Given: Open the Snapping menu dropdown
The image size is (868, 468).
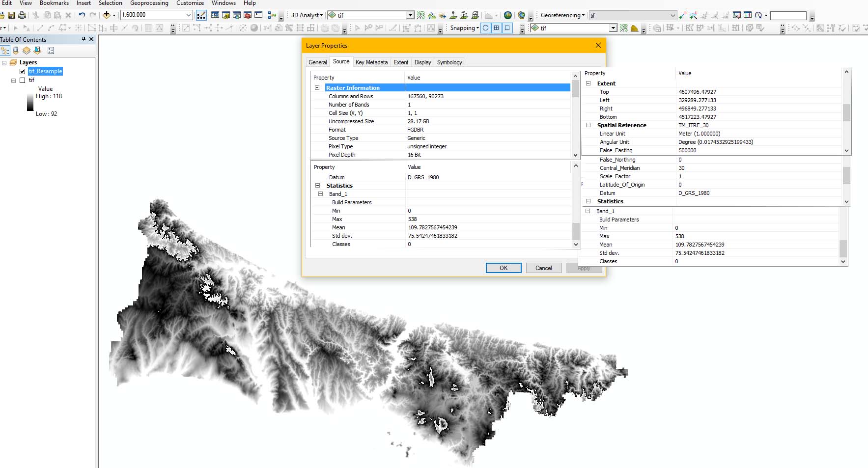Looking at the screenshot, I should [464, 28].
